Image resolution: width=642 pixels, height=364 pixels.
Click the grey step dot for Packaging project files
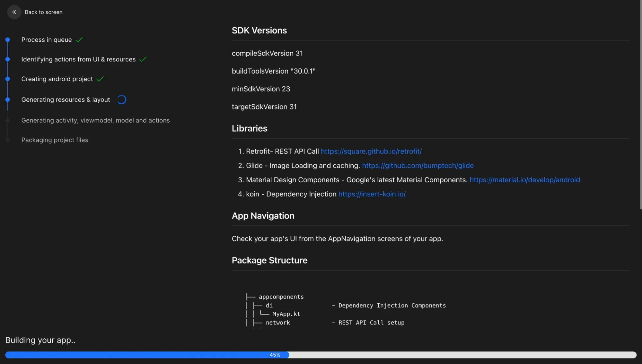[8, 140]
